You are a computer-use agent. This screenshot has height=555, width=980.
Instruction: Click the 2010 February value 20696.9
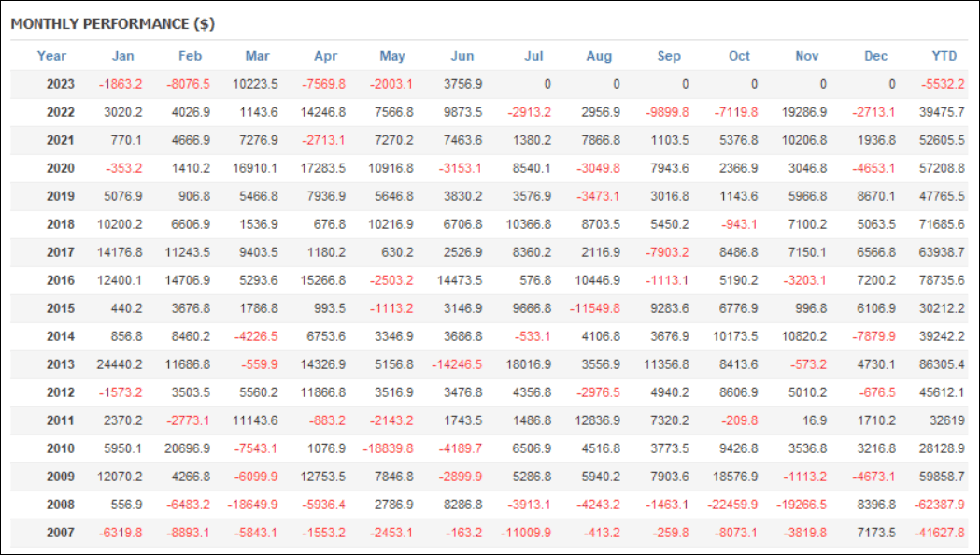pos(188,448)
